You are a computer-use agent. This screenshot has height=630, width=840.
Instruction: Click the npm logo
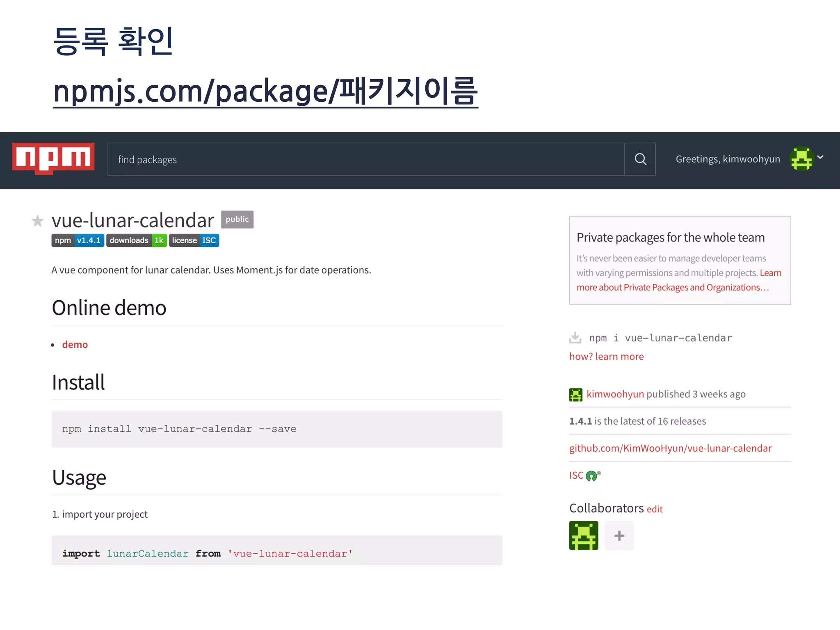(x=53, y=158)
